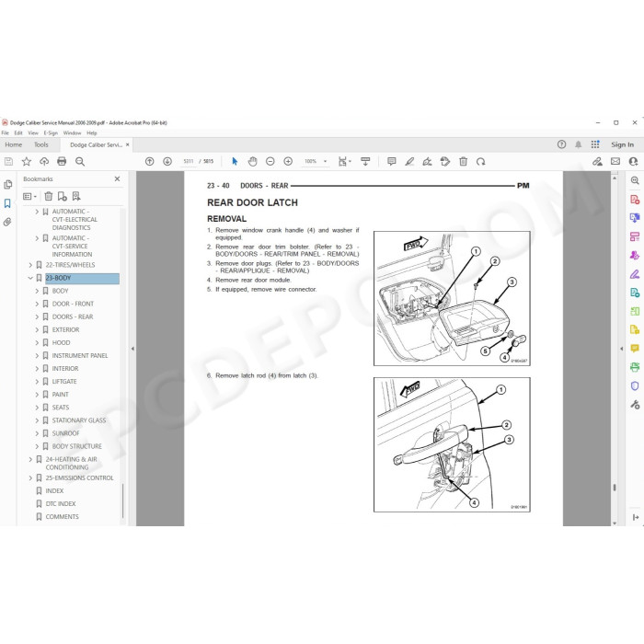644x644 pixels.
Task: Open the DTC INDEX bookmark
Action: click(x=61, y=504)
